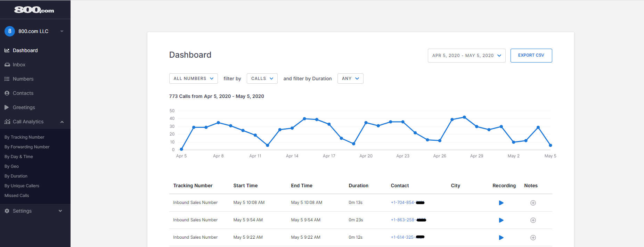Open the Missed Calls report
This screenshot has width=644, height=247.
[17, 196]
